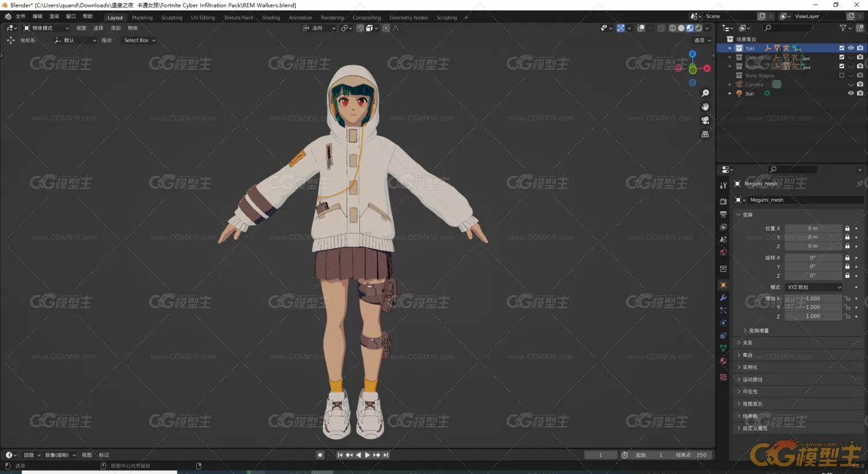Viewport: 868px width, 474px height.
Task: Open the XYZ Euler rotation mode dropdown
Action: [x=814, y=287]
